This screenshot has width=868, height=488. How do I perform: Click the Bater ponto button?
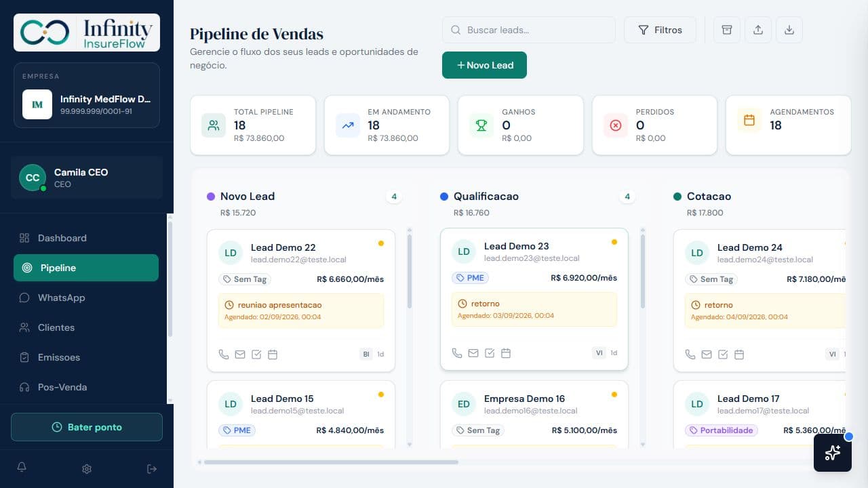click(x=87, y=427)
